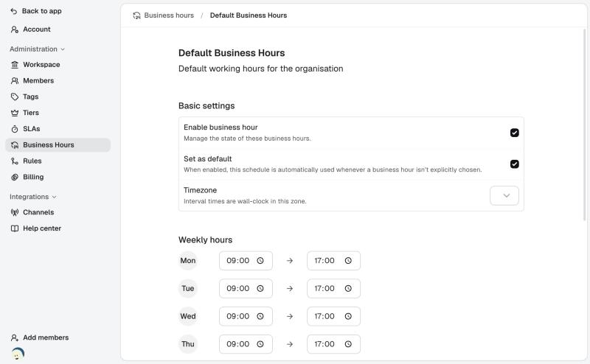Click the Default Business Hours breadcrumb text
This screenshot has width=590, height=364.
coord(249,15)
